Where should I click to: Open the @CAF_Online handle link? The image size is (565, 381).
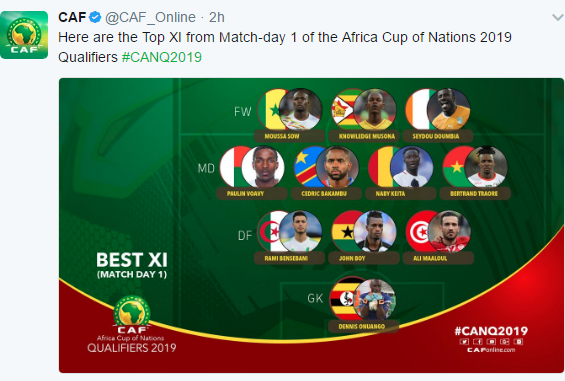click(x=150, y=17)
